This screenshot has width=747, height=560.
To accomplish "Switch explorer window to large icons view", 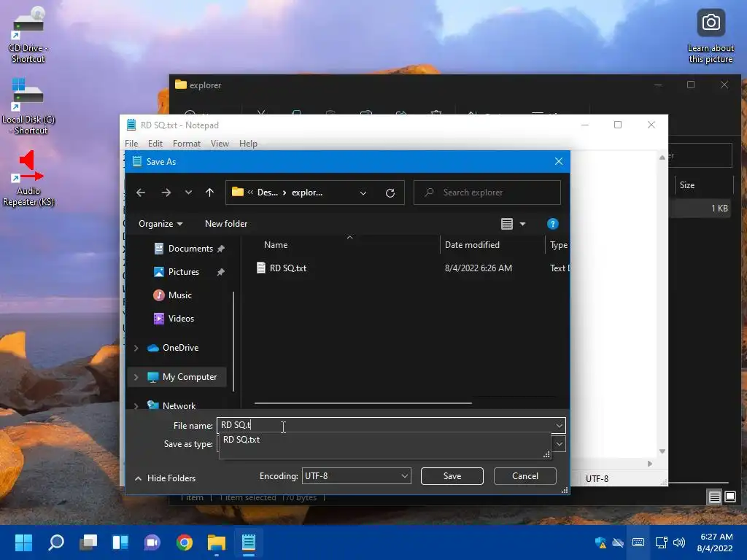I will click(730, 497).
